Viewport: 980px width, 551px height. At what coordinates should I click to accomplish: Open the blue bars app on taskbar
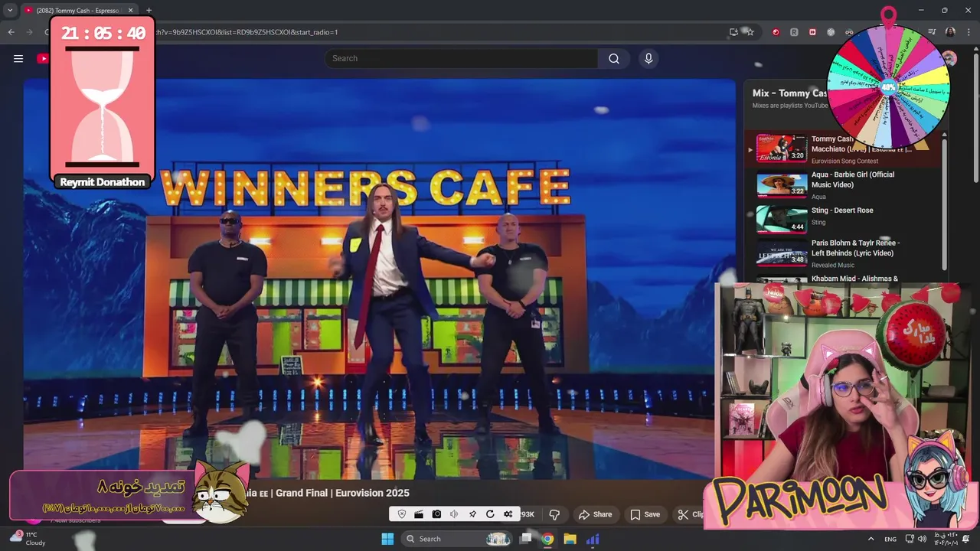point(593,539)
